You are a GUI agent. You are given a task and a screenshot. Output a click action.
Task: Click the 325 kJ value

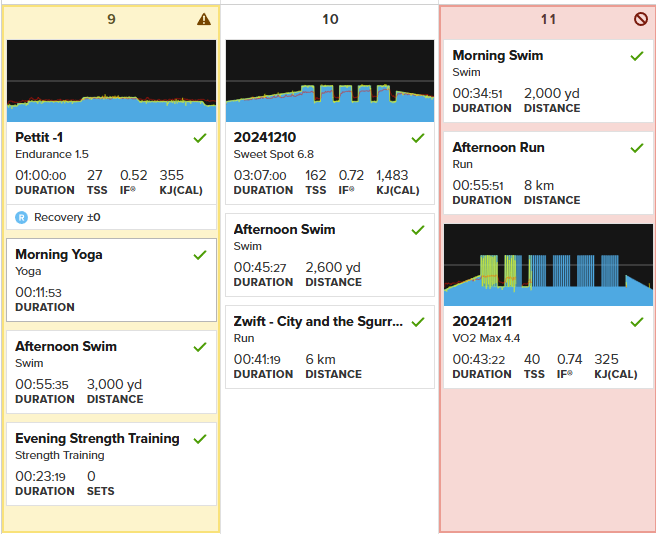[606, 359]
